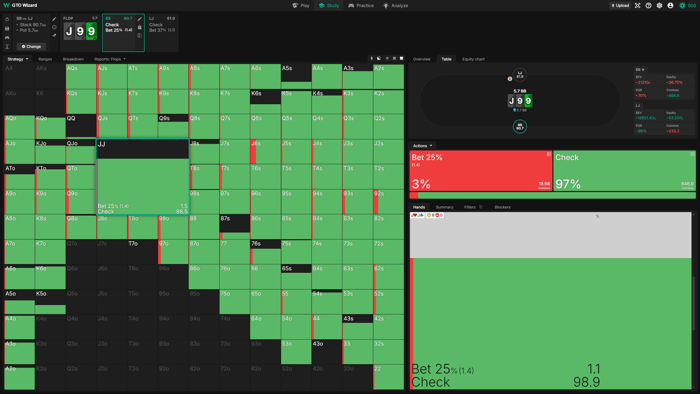The image size is (700, 394).
Task: Click the JJ combo chip in Hands panel
Action: tap(417, 216)
